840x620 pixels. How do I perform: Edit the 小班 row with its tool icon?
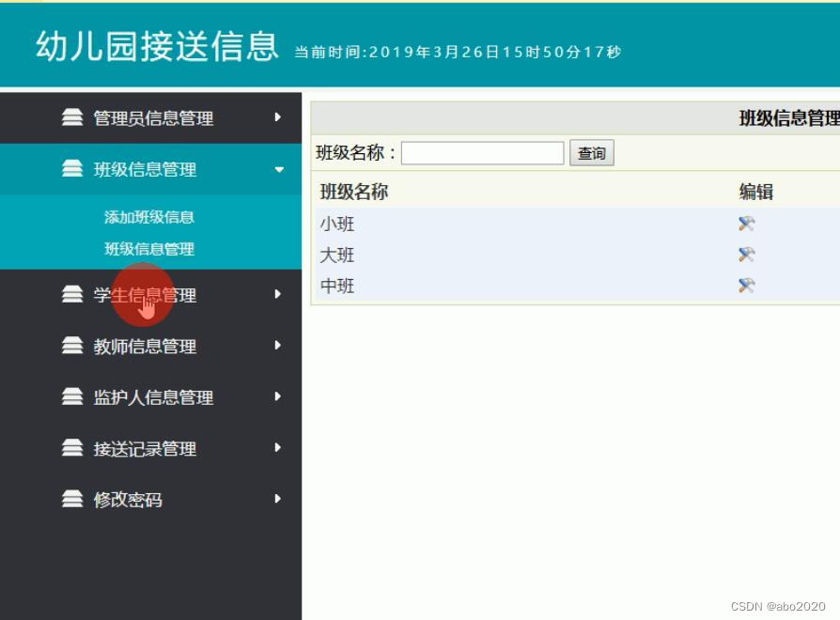pos(746,224)
